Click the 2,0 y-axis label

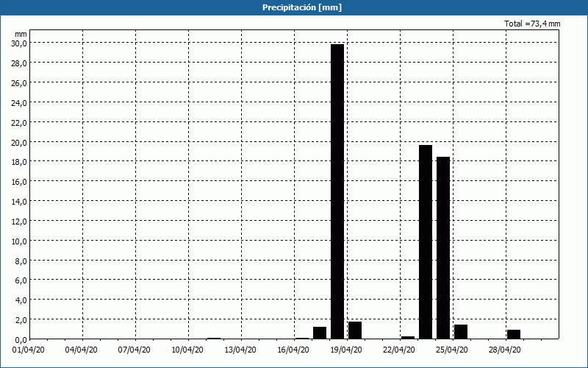click(21, 320)
